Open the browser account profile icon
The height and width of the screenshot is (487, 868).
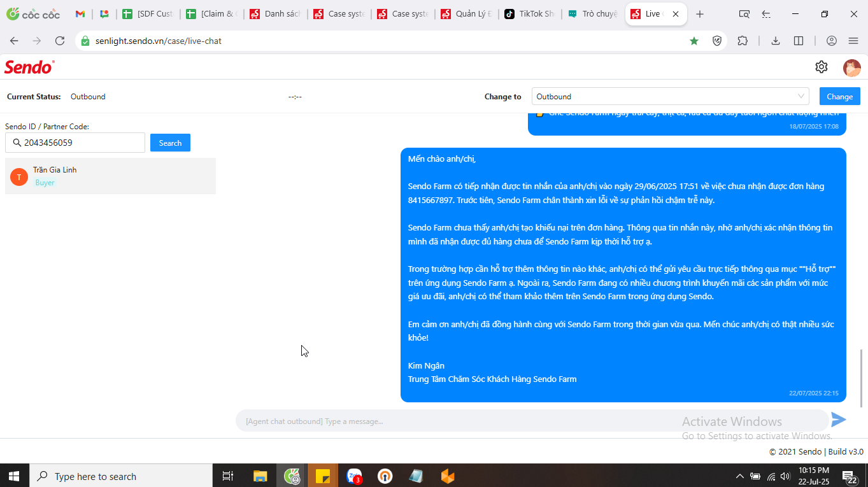click(832, 41)
